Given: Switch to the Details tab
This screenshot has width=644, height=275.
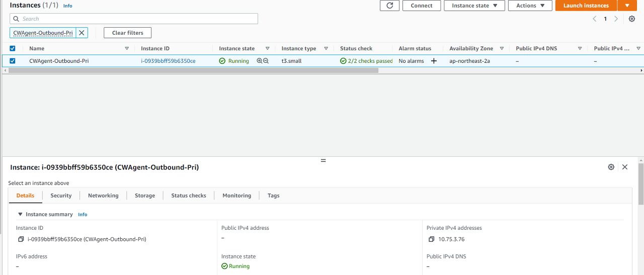Looking at the screenshot, I should tap(25, 196).
